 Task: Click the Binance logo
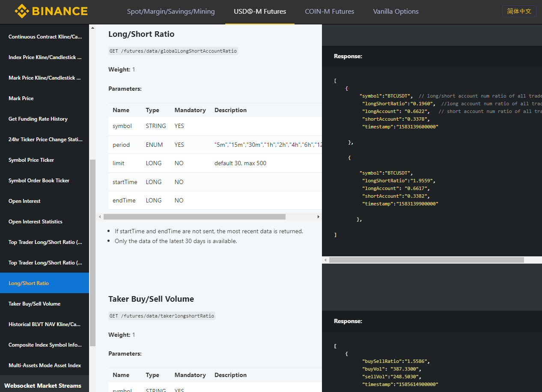pos(51,11)
